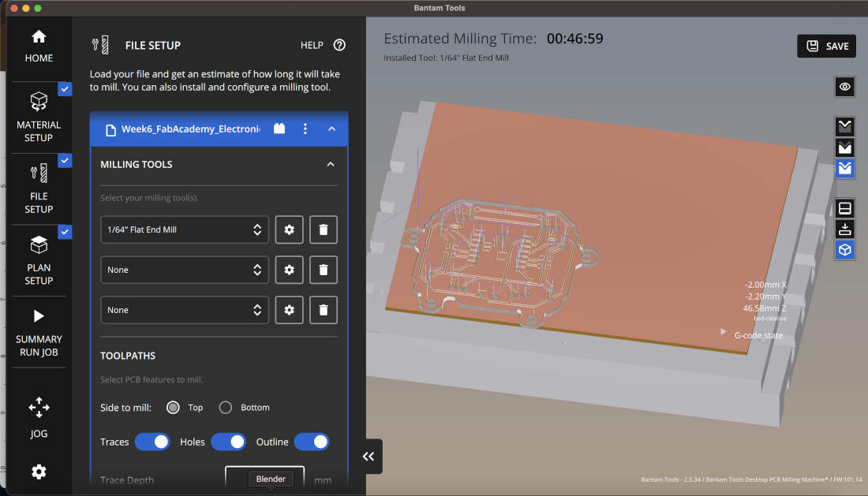Collapse the Week6_FabAcademy file panel
868x496 pixels.
(331, 129)
